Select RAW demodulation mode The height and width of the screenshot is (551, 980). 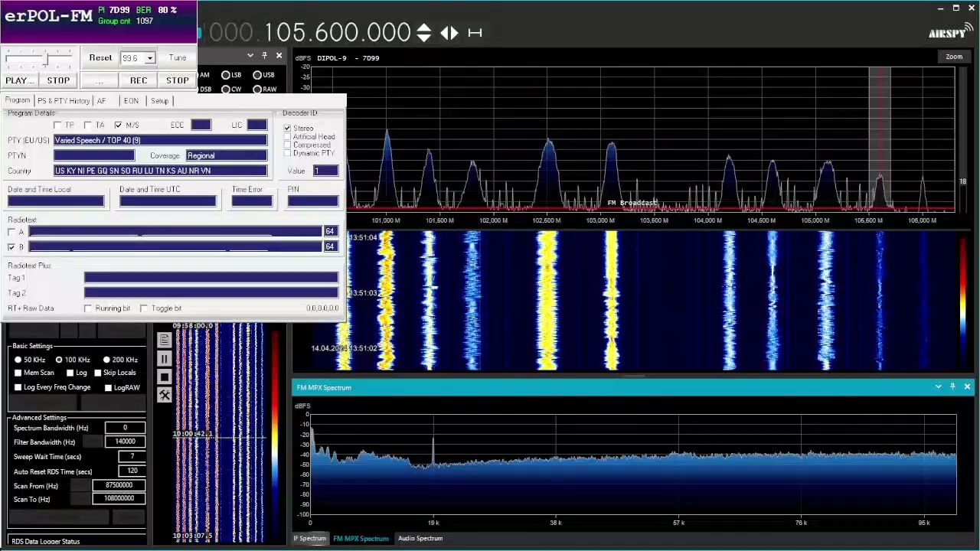pos(264,90)
